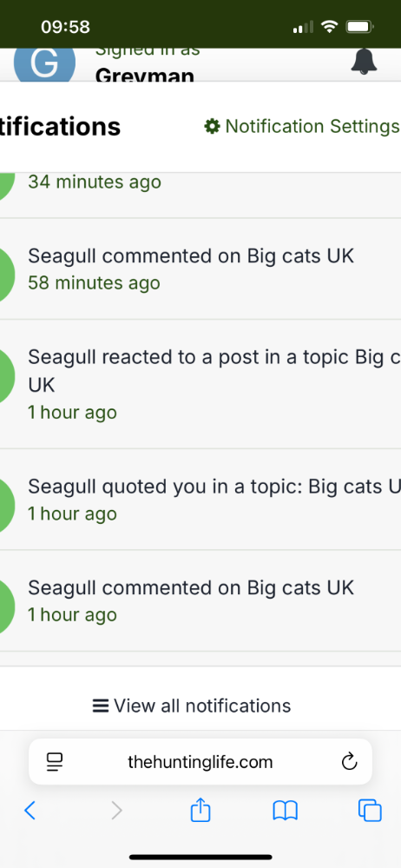Tap the Greyman profile avatar
Image resolution: width=401 pixels, height=868 pixels.
pos(44,65)
